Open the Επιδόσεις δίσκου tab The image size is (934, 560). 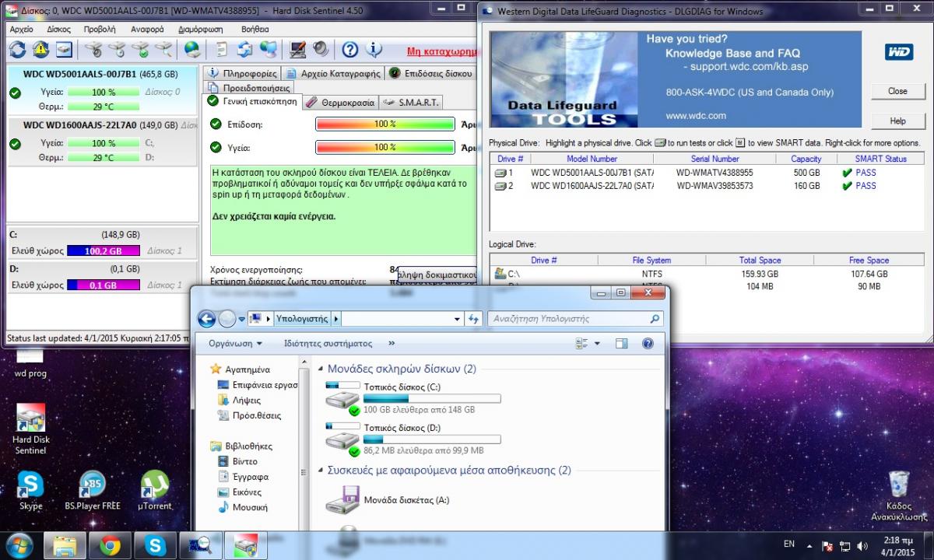point(430,73)
